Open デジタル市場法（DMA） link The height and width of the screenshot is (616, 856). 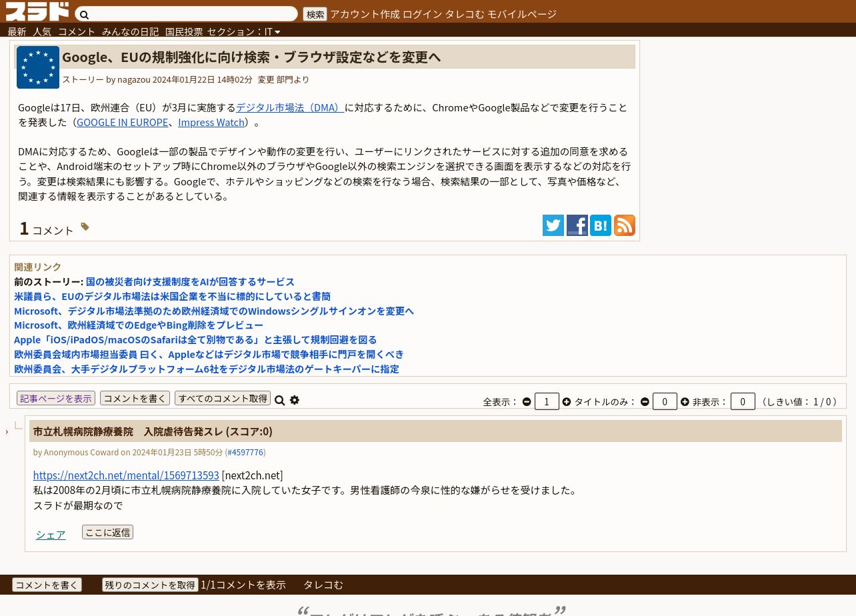[290, 107]
